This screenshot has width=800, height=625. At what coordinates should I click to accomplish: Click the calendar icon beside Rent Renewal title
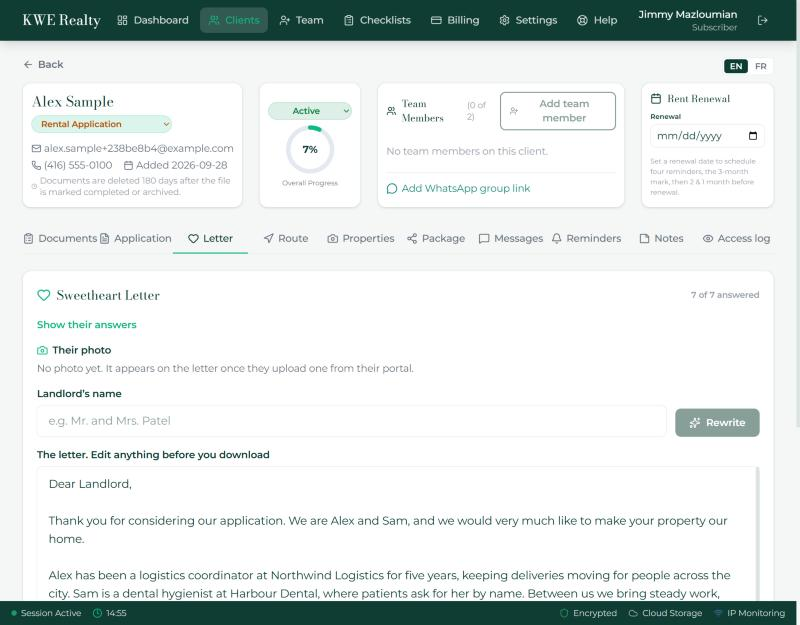coord(656,98)
